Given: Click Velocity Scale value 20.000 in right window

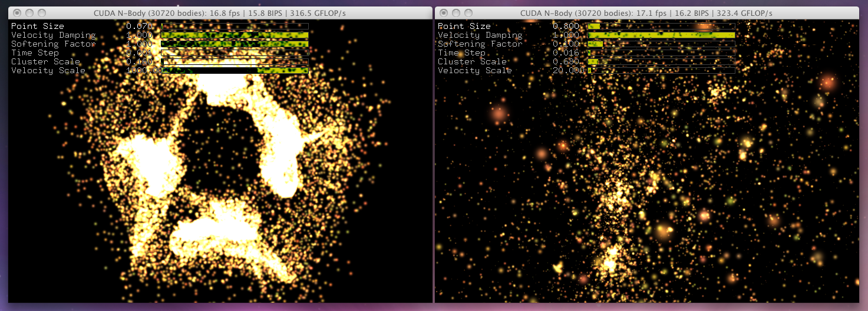Looking at the screenshot, I should coord(569,71).
